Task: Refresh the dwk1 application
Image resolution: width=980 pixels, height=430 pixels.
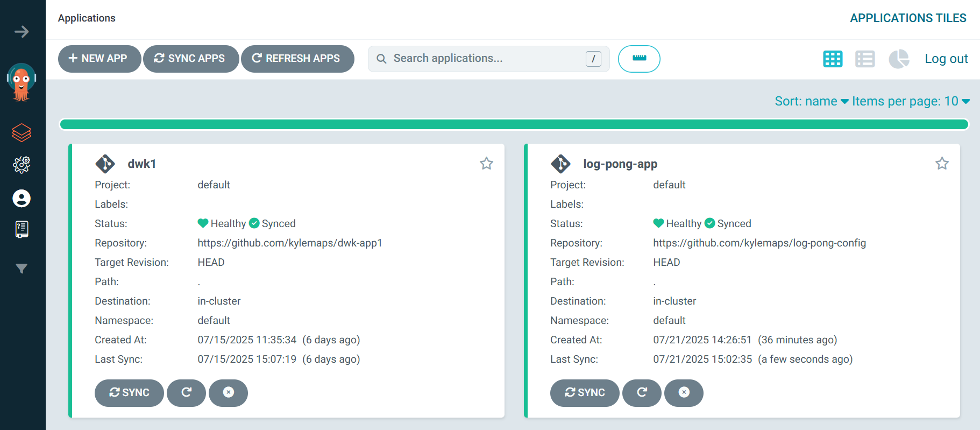Action: [x=186, y=393]
